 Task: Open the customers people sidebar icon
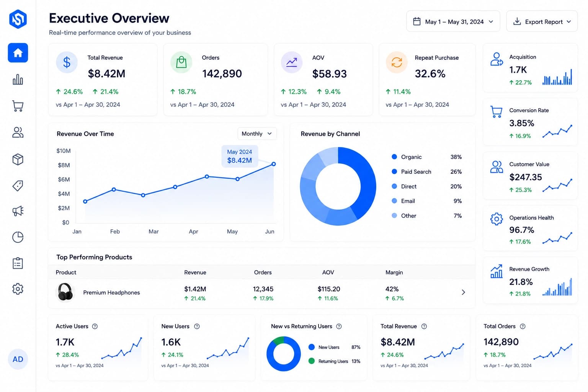(x=18, y=132)
